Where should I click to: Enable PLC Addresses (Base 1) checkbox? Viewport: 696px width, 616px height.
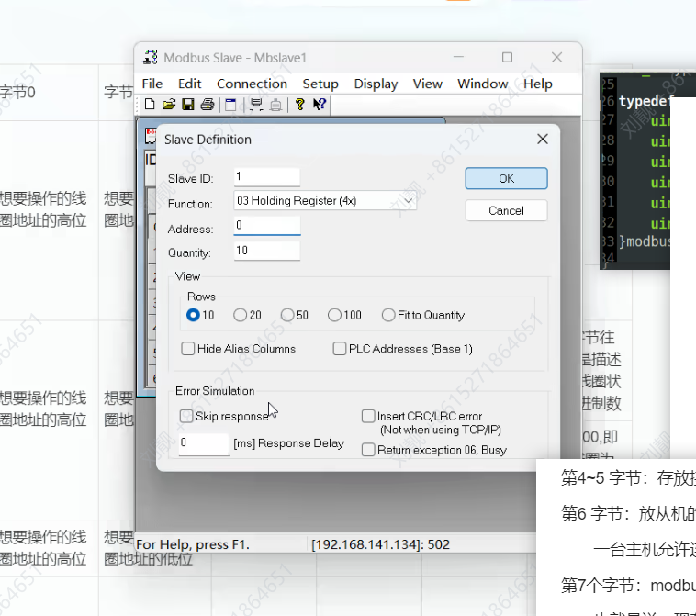click(x=340, y=349)
